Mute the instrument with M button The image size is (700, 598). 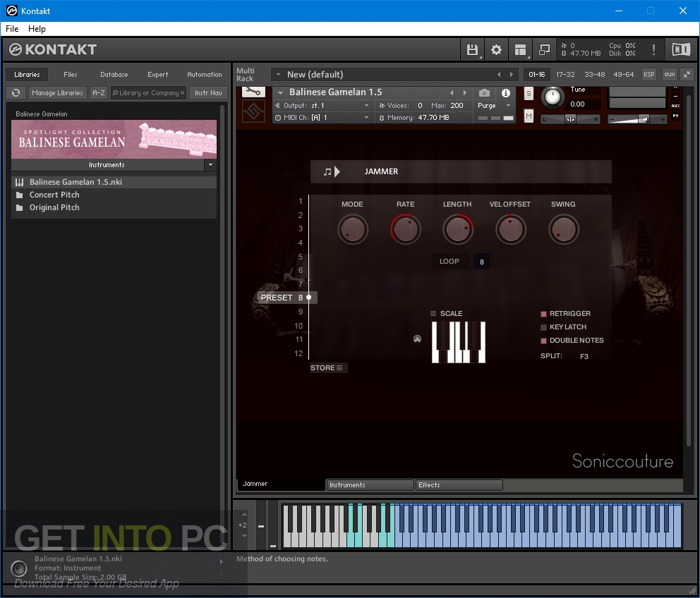[529, 116]
